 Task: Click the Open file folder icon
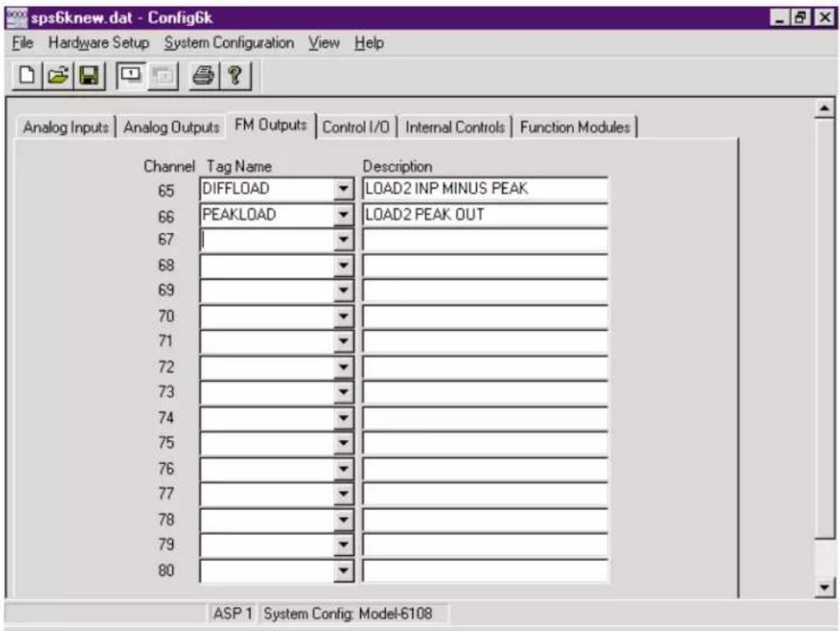pos(58,76)
